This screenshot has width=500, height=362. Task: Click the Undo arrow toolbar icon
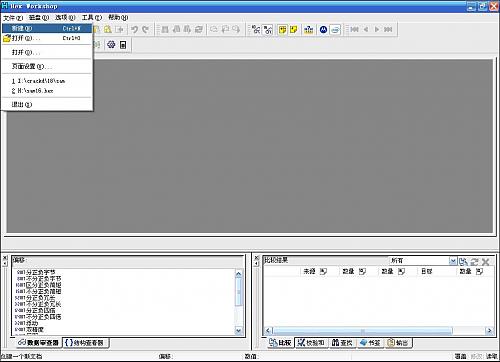(x=134, y=30)
